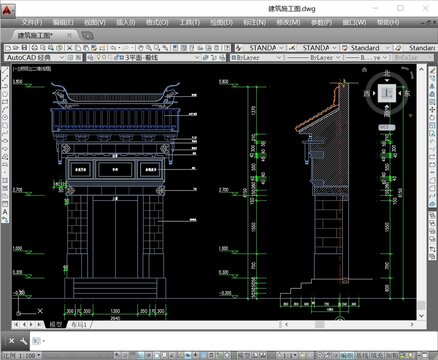Image resolution: width=438 pixels, height=360 pixels.
Task: Select the Multiline Text 'A' tool
Action: (5, 211)
